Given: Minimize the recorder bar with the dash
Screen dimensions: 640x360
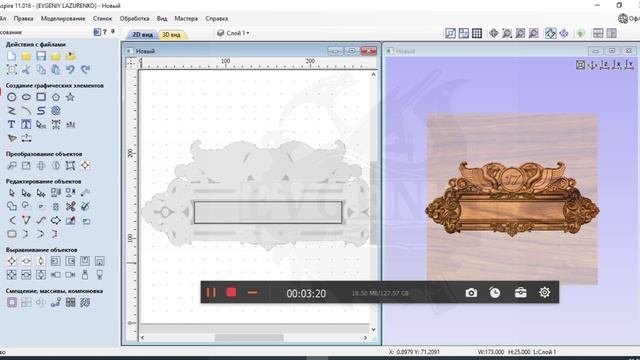Looking at the screenshot, I should (253, 292).
